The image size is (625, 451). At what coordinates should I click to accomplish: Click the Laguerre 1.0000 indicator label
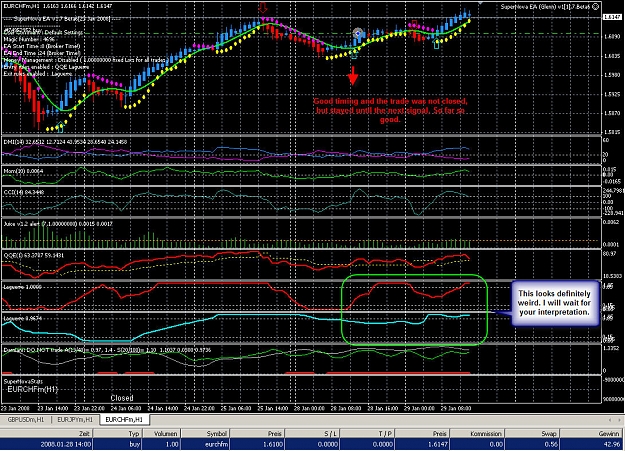(x=22, y=287)
